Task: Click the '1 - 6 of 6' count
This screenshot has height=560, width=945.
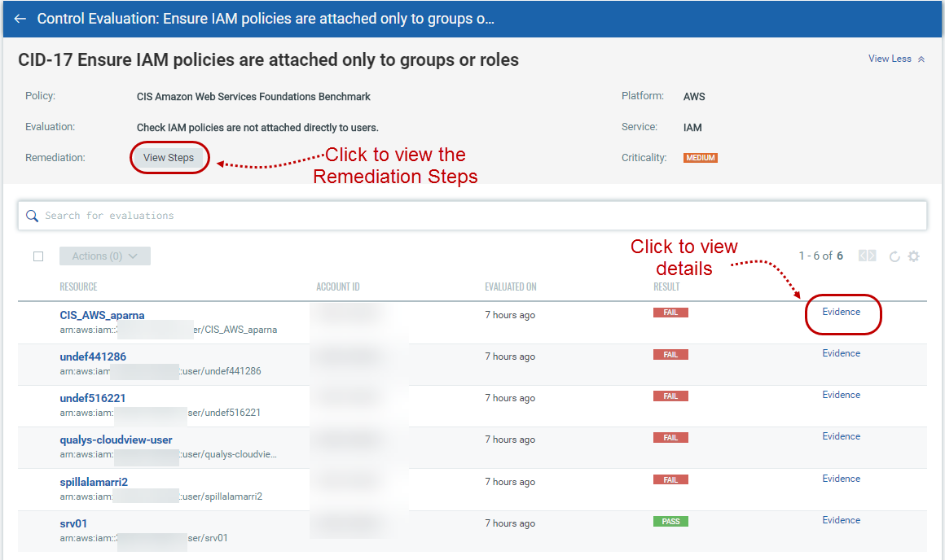Action: pyautogui.click(x=821, y=256)
